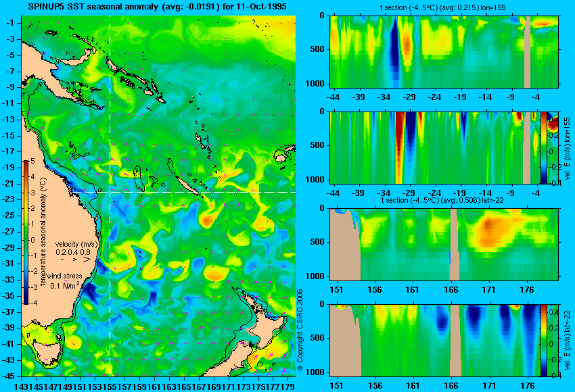The image size is (575, 392).
Task: Click the '171' tick under lat=-22 temperature section
Action: coord(489,290)
